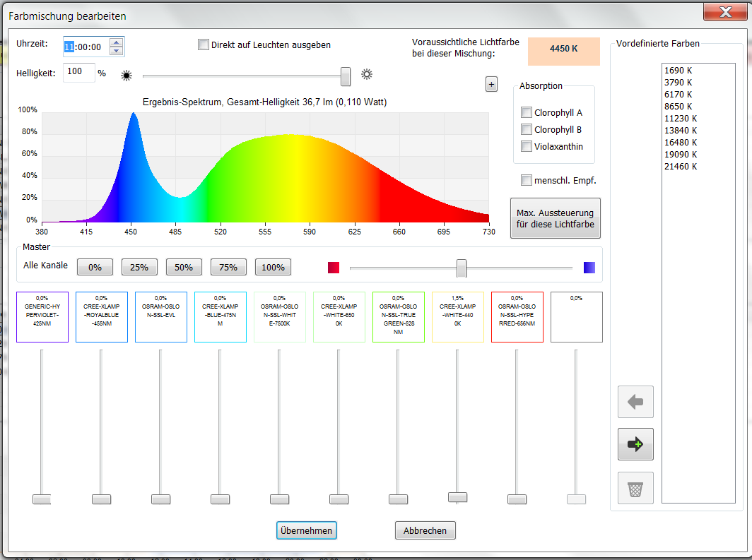
Task: Increase Uhrzeit with the up stepper arrow
Action: click(x=117, y=42)
